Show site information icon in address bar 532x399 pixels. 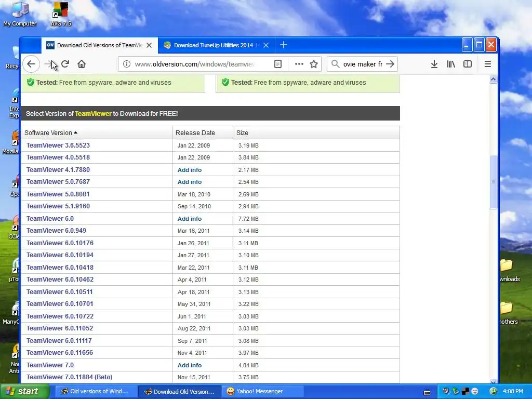coord(127,64)
